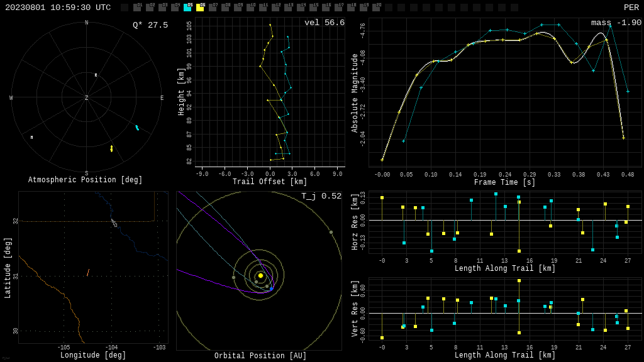This screenshot has width=644, height=362.
Task: Select station indicator square 08
Action: tap(225, 8)
